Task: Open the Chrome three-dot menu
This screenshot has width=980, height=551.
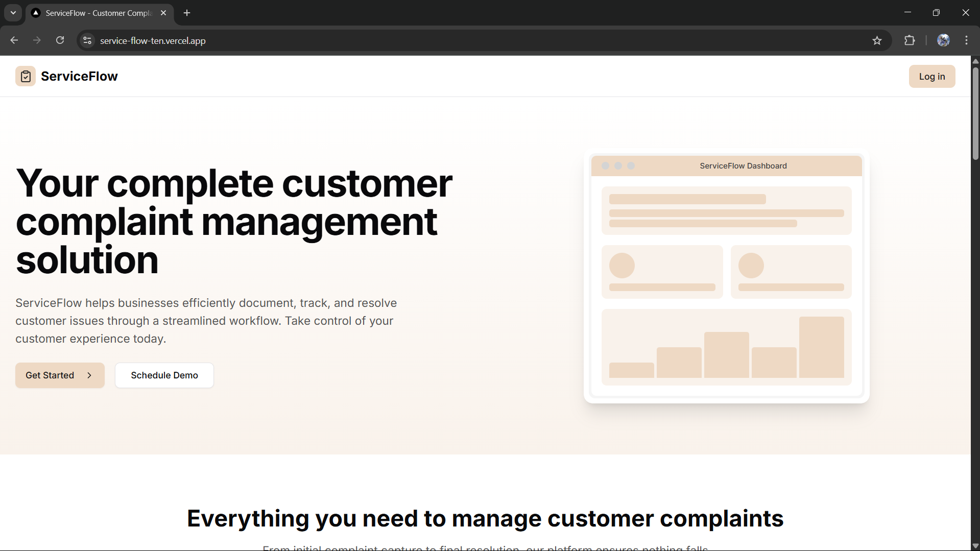Action: coord(966,40)
